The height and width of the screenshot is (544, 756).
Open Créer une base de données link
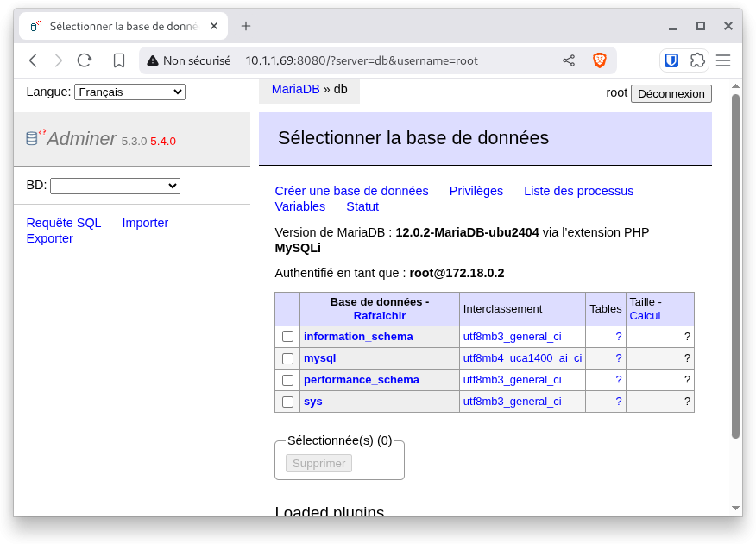tap(351, 191)
